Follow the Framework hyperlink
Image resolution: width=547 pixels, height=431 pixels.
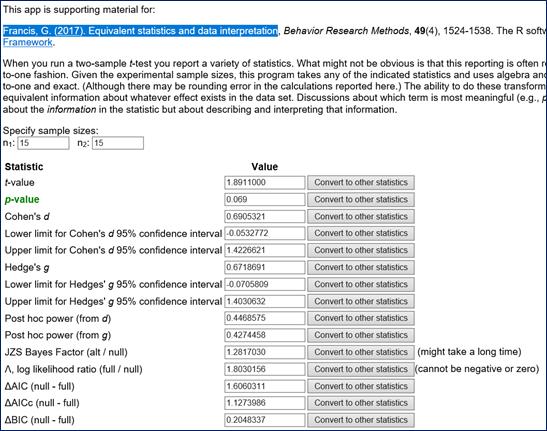click(28, 42)
